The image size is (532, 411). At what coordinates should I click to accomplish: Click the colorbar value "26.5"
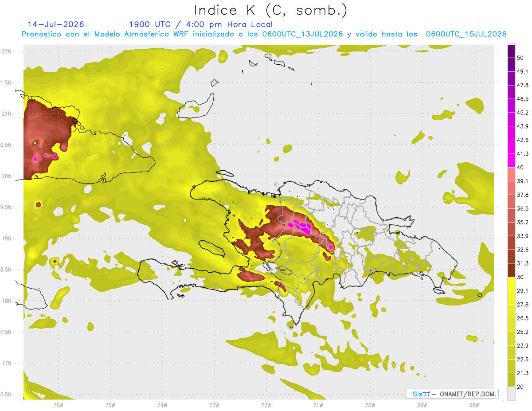pos(523,318)
